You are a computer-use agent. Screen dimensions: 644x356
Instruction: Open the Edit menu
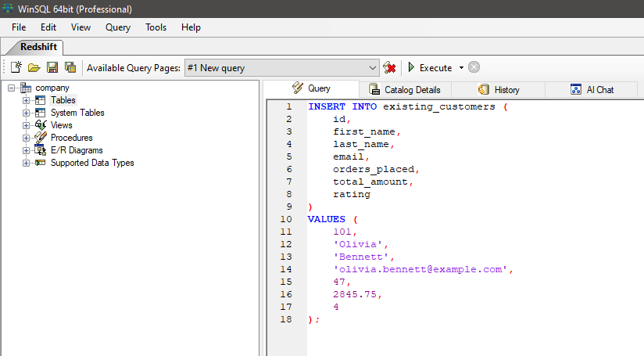[48, 27]
